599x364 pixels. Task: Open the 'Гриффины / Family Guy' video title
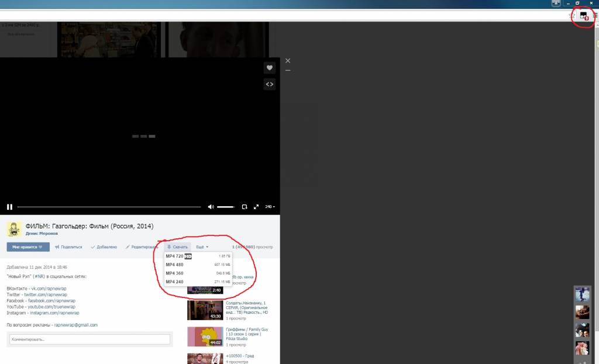tap(247, 334)
